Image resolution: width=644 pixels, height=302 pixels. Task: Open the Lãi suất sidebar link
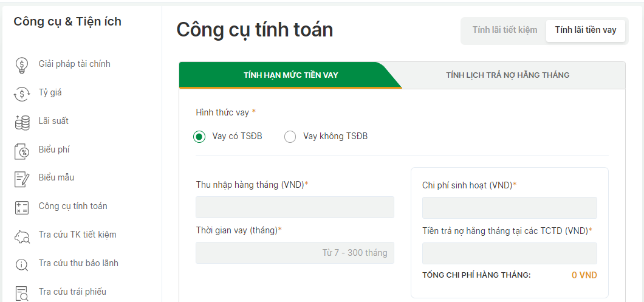pyautogui.click(x=53, y=121)
